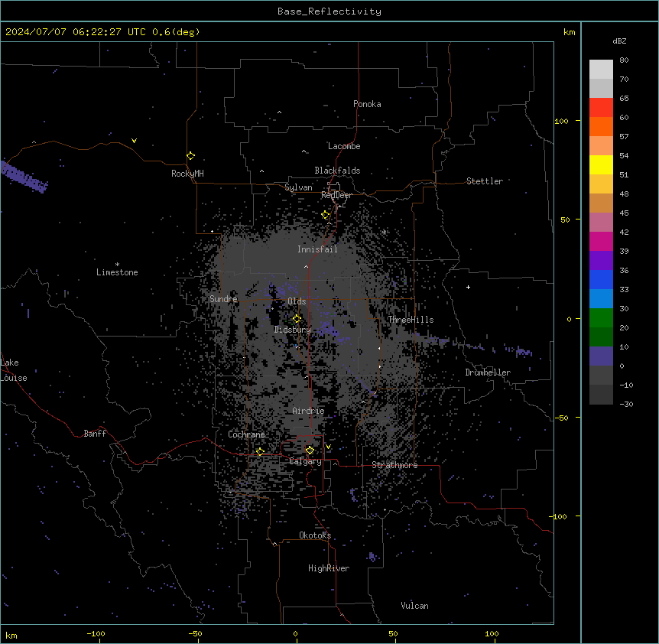Select the indigo 0-10 dBZ legend swatch
Viewport: 659px width, 644px height.
[601, 356]
